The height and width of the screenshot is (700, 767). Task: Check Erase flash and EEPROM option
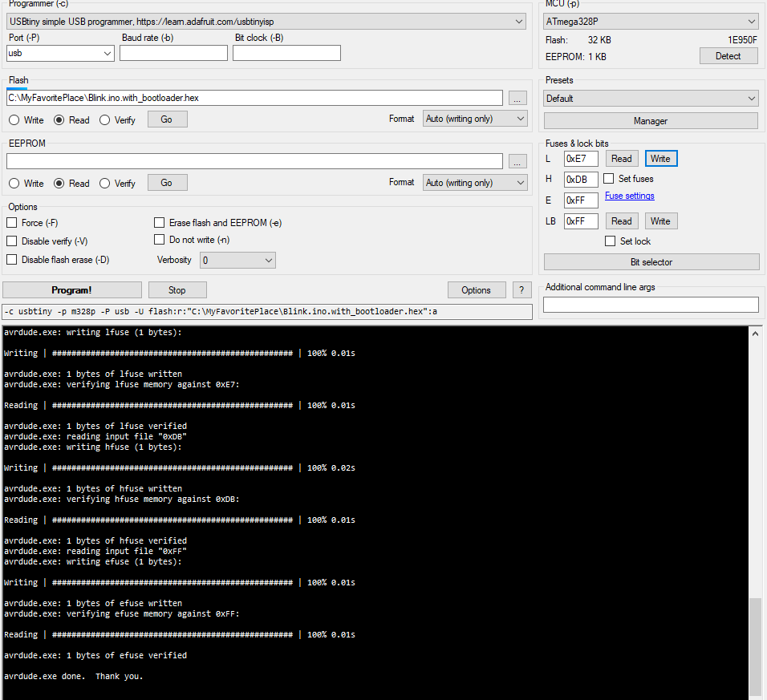pyautogui.click(x=160, y=223)
